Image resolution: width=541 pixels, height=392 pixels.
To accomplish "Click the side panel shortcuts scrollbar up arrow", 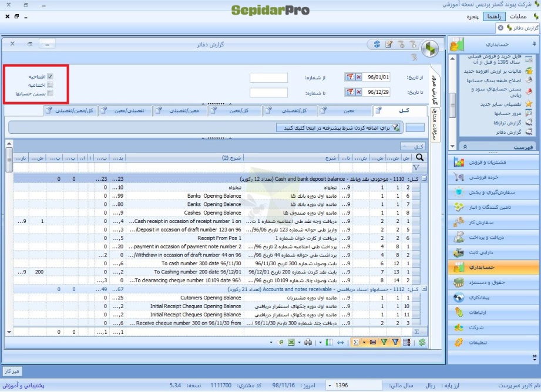I will 452,59.
